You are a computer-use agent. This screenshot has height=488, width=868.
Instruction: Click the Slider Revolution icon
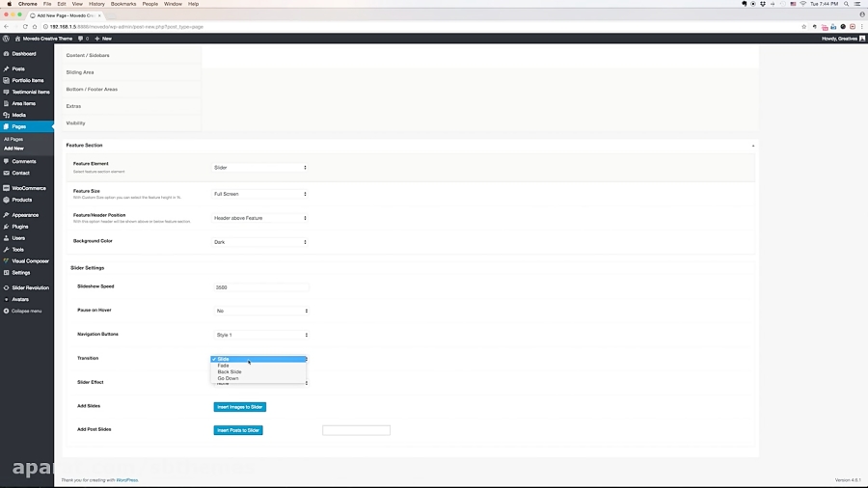(x=6, y=287)
